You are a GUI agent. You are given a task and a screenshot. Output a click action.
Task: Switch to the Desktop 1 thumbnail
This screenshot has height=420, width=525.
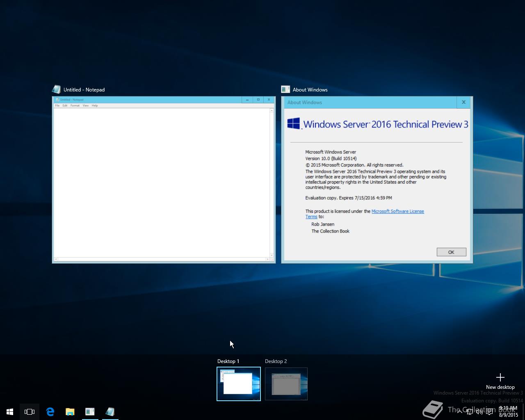(239, 384)
